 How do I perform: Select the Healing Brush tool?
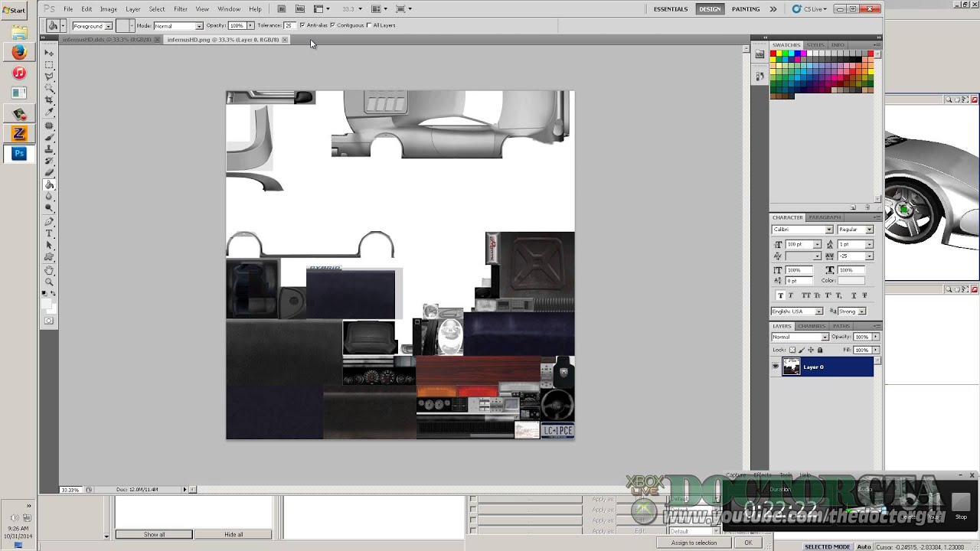click(x=49, y=125)
